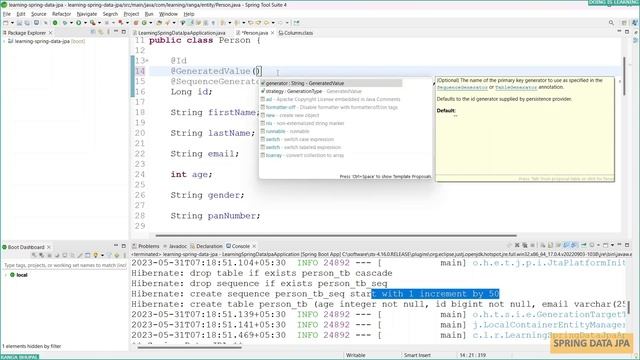Open the Run menu
The image size is (640, 360).
(149, 14)
